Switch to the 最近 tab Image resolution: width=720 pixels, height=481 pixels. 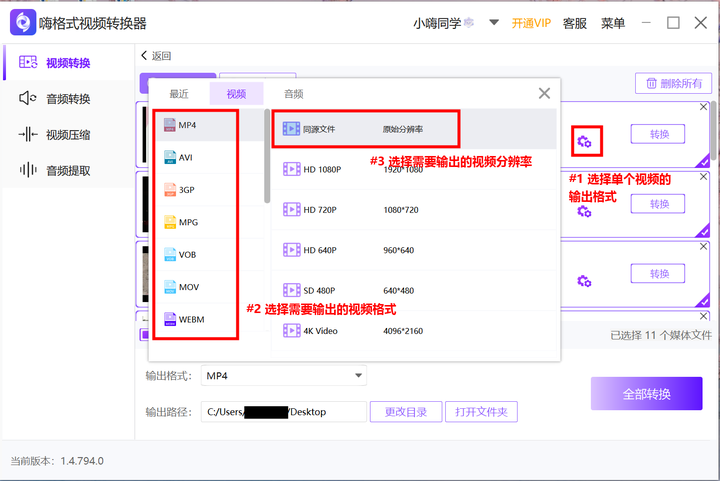coord(179,94)
